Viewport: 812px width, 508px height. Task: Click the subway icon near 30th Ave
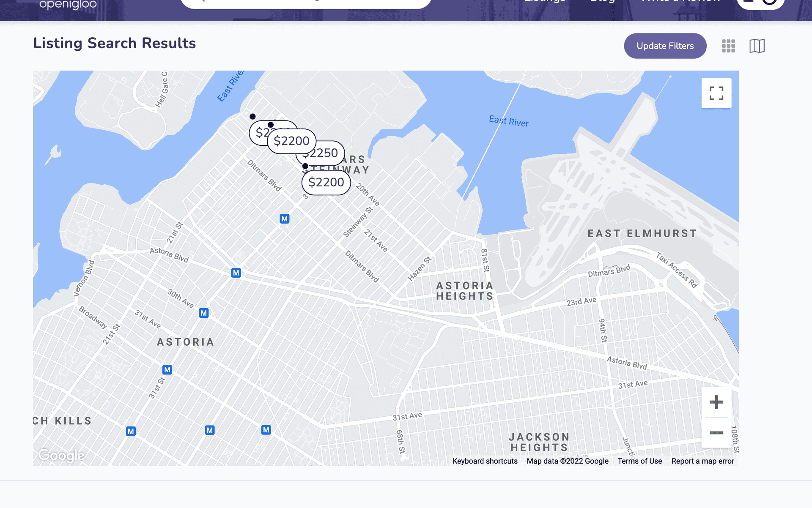(x=204, y=313)
